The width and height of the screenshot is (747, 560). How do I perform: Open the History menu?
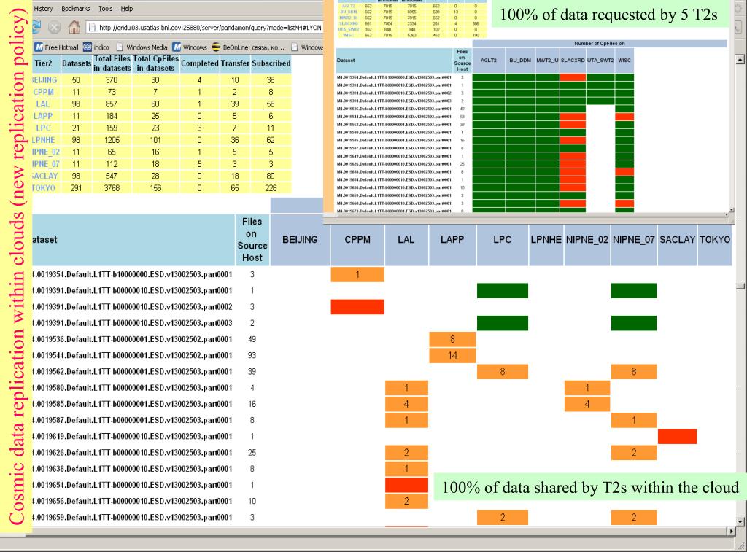[44, 8]
